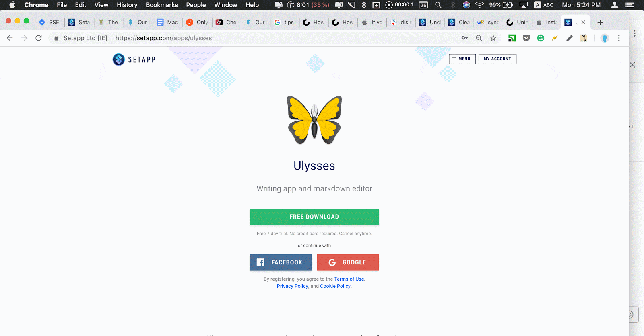Continue with FACEBOOK button

281,262
